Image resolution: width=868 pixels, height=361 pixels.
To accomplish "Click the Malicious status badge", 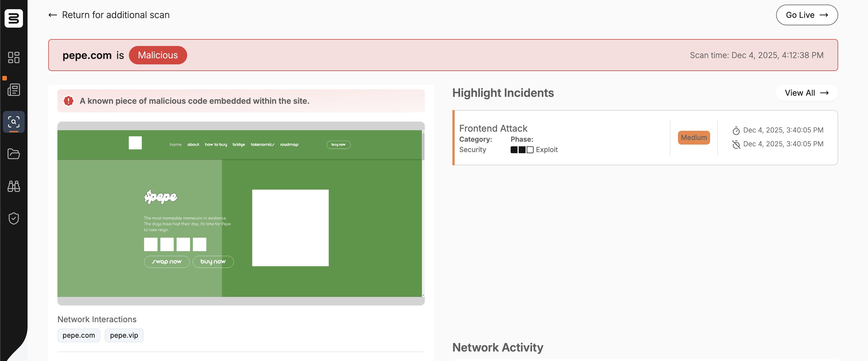I will click(x=158, y=55).
